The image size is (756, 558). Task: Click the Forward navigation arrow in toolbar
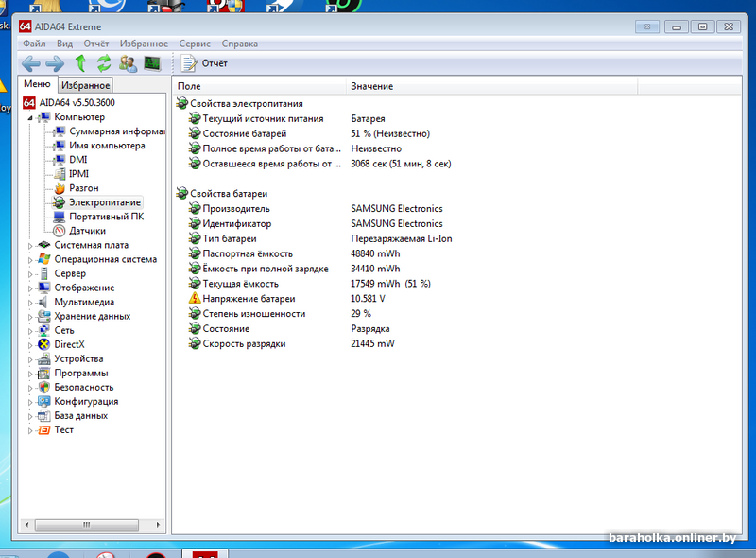[55, 63]
